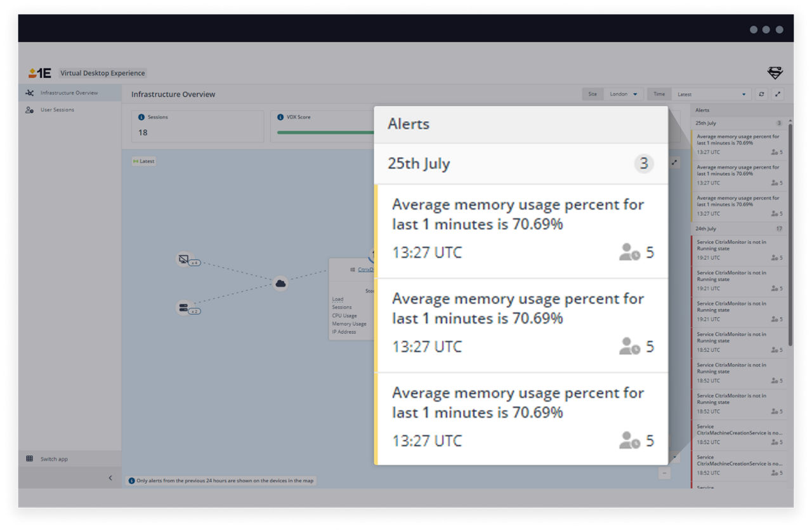Viewport: 812px width, 530px height.
Task: Open the Site dropdown showing London
Action: (x=624, y=94)
